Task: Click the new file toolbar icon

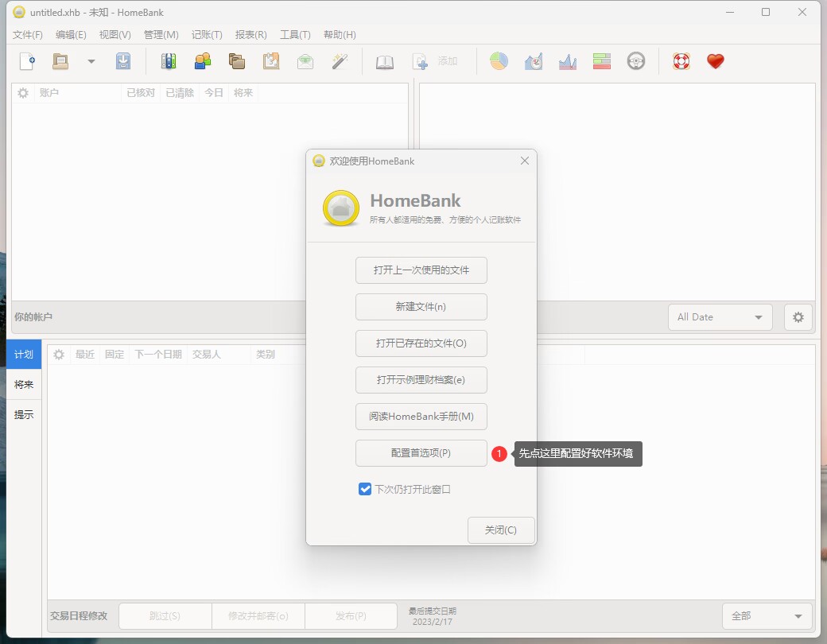Action: point(27,61)
